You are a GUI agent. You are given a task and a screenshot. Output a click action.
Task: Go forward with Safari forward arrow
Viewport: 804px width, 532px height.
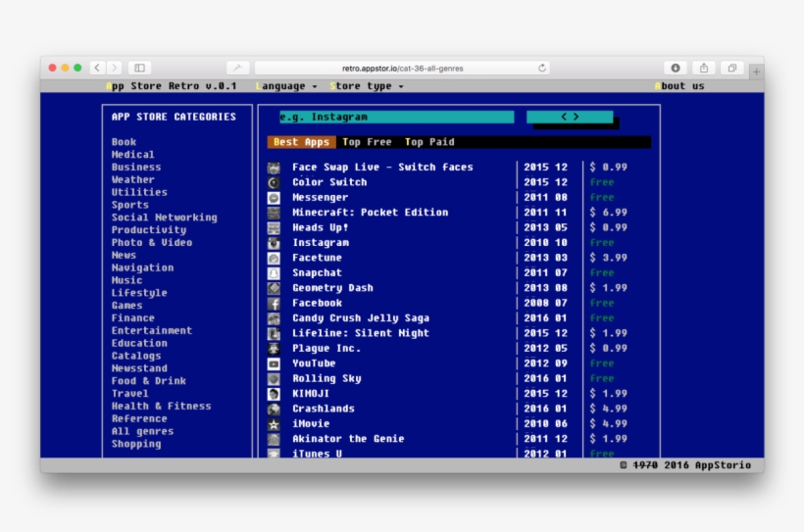[x=115, y=68]
